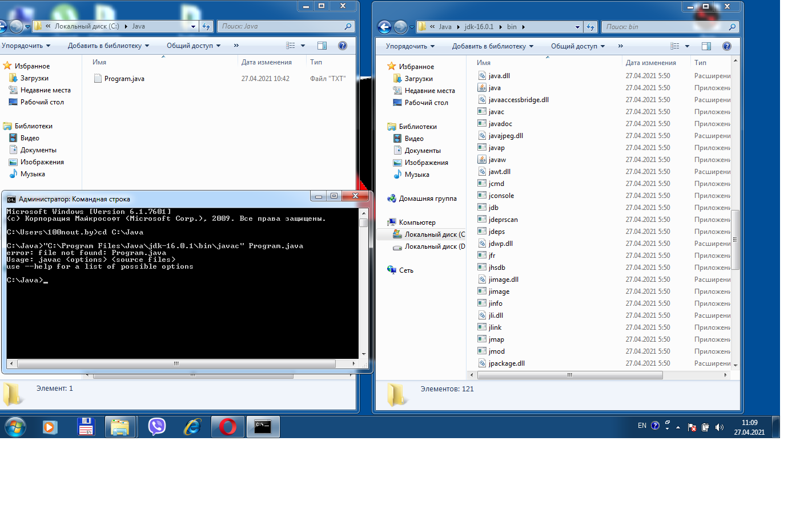812x526 pixels.
Task: Click the EN language indicator
Action: [642, 426]
